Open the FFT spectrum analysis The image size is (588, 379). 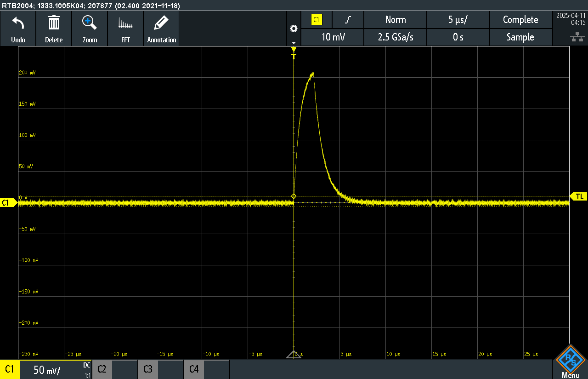(x=125, y=23)
